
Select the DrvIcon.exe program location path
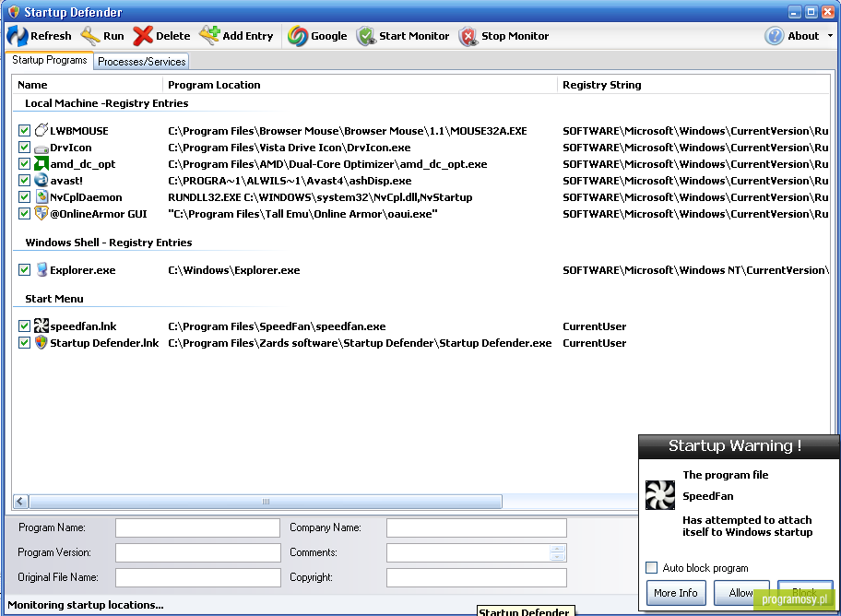(x=290, y=148)
